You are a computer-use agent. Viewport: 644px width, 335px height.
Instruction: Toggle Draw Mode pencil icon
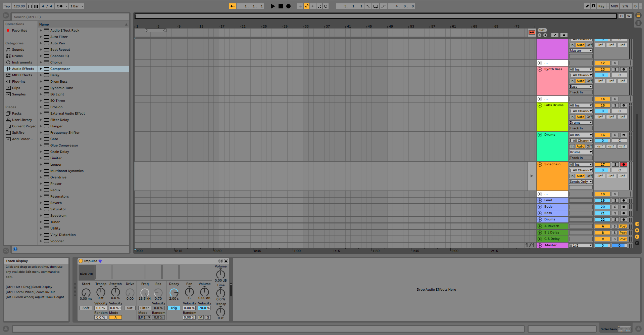point(587,6)
